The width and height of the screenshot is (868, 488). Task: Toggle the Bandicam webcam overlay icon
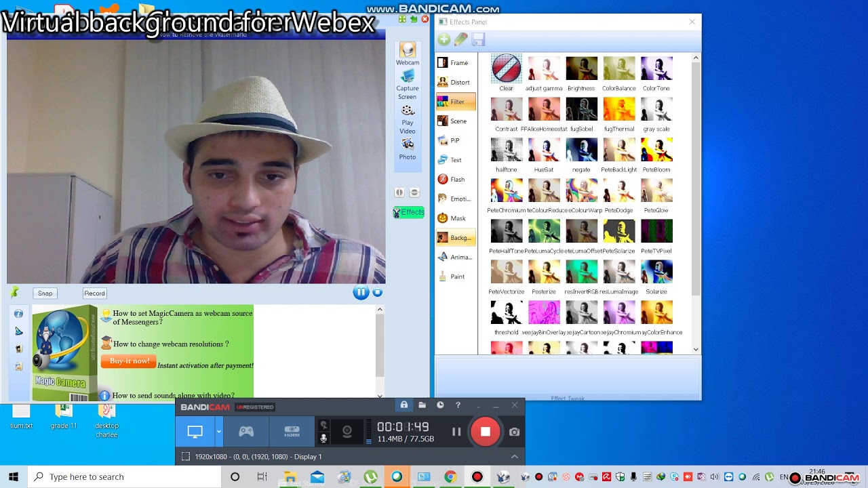[347, 432]
